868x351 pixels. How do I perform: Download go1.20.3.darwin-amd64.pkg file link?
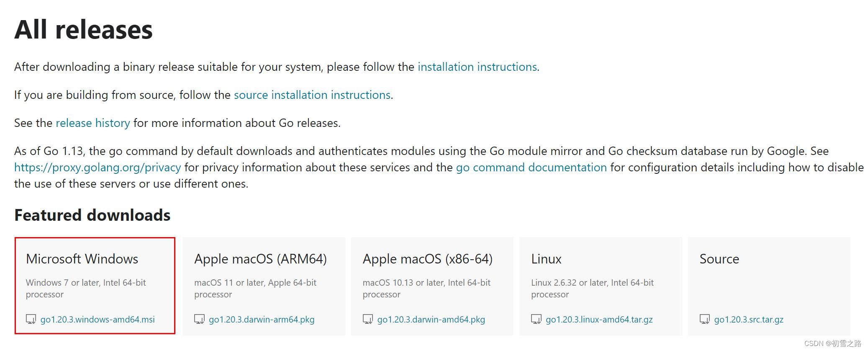click(431, 320)
